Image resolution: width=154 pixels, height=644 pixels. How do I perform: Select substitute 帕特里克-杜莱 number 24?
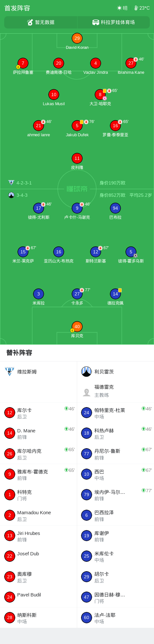point(115,413)
